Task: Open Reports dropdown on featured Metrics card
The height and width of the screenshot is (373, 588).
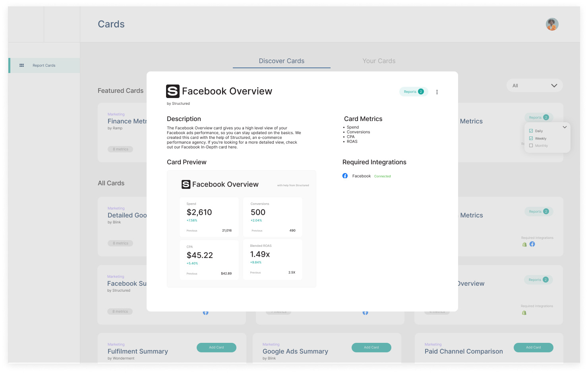Action: coord(539,117)
